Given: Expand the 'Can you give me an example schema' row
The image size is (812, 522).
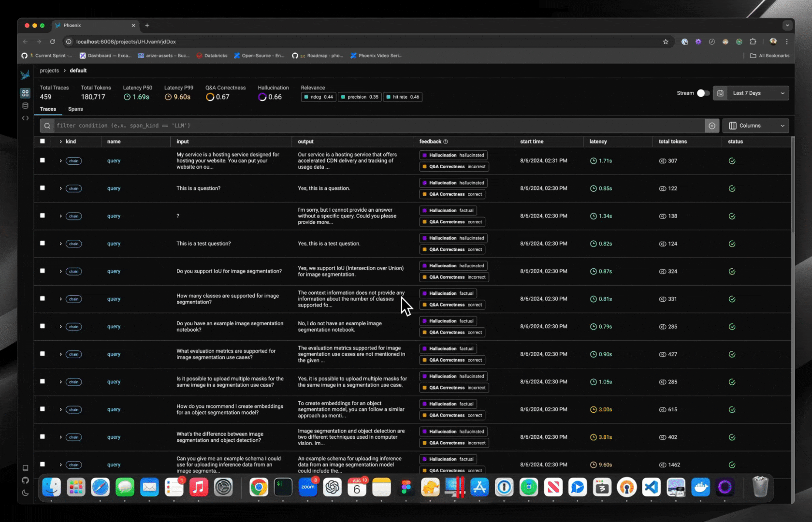Looking at the screenshot, I should pos(60,465).
